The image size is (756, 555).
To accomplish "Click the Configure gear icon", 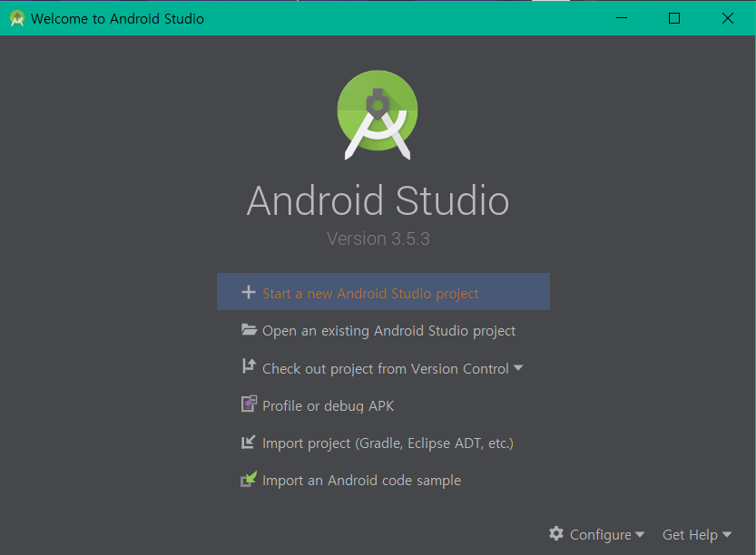I will tap(556, 533).
